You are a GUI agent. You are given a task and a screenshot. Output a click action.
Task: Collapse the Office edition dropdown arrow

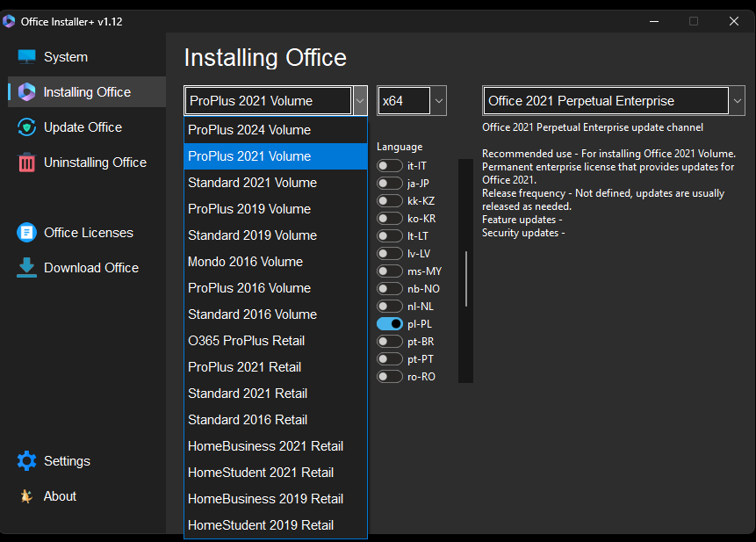click(x=360, y=101)
